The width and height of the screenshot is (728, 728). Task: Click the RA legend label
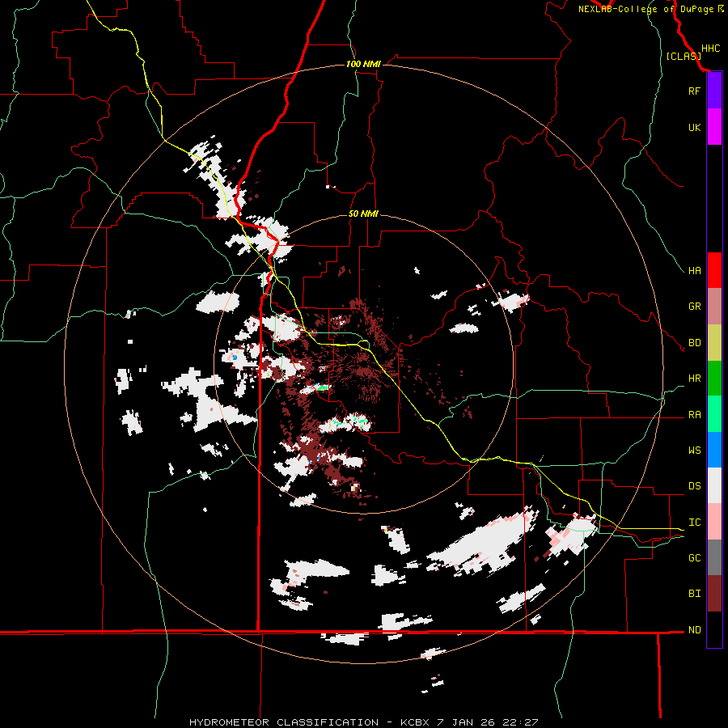[x=694, y=415]
